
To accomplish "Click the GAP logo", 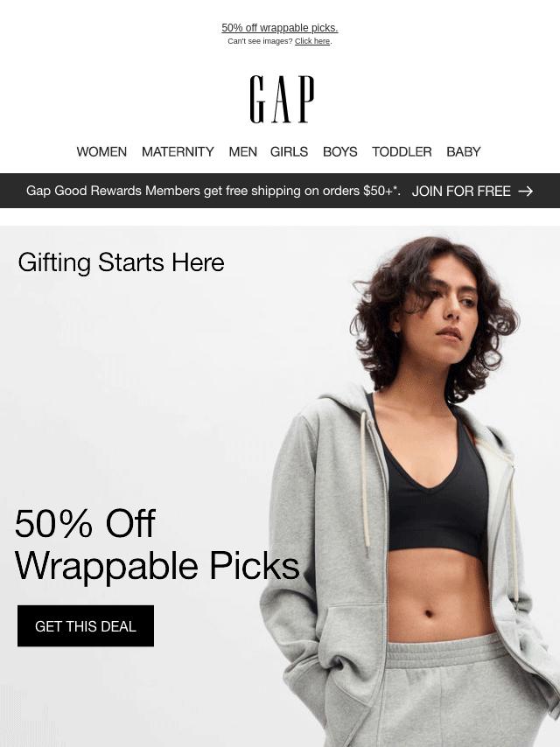I will 282,99.
